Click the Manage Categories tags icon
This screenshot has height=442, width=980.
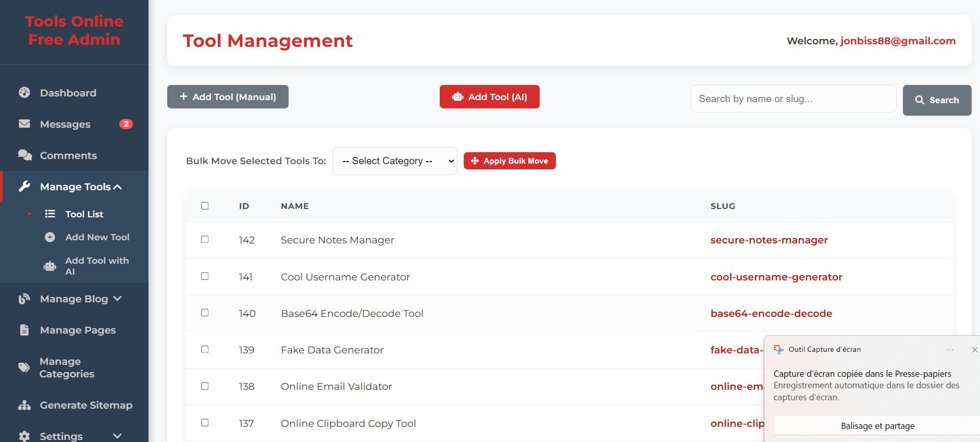[x=24, y=367]
